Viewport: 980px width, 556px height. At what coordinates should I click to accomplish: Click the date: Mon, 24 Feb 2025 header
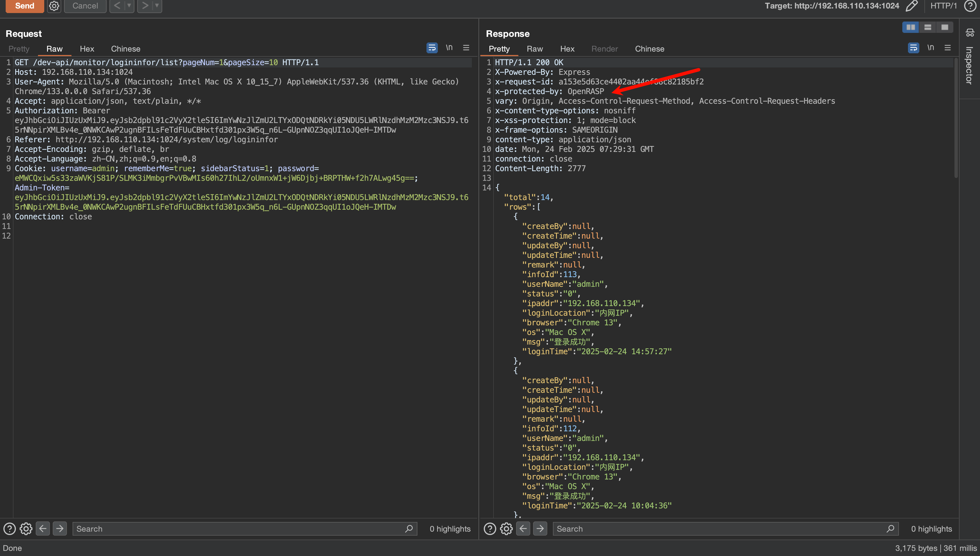coord(574,149)
